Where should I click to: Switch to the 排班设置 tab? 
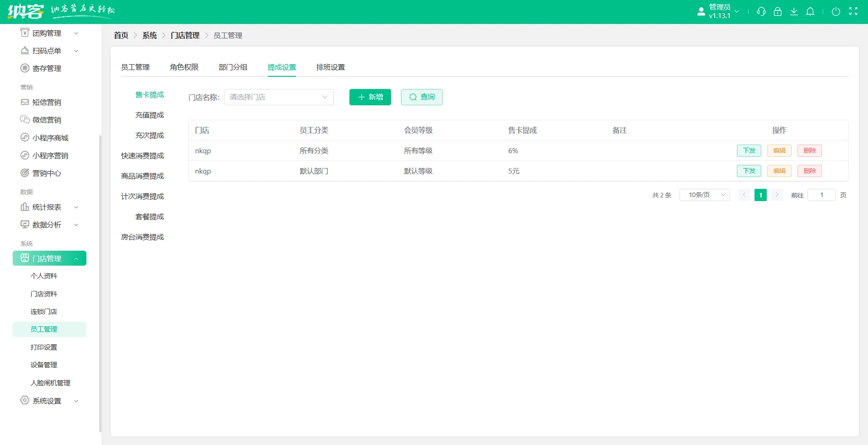pos(330,67)
